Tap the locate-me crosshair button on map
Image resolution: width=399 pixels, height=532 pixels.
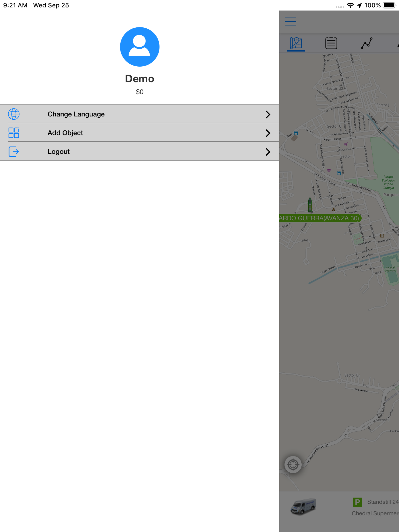pos(293,465)
